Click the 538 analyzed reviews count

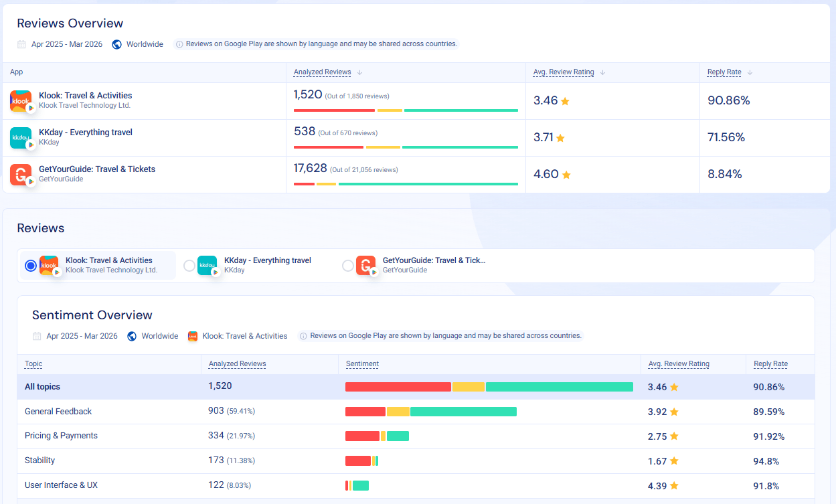[x=305, y=132]
